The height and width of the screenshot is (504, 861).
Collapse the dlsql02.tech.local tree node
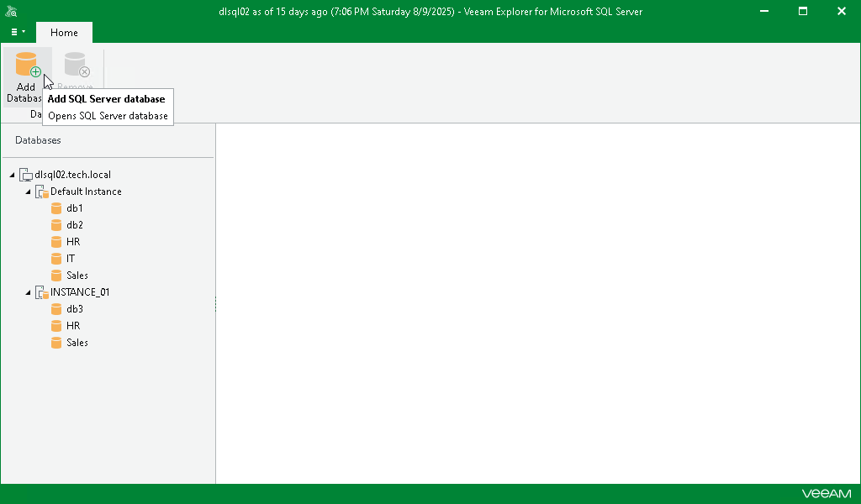[12, 174]
